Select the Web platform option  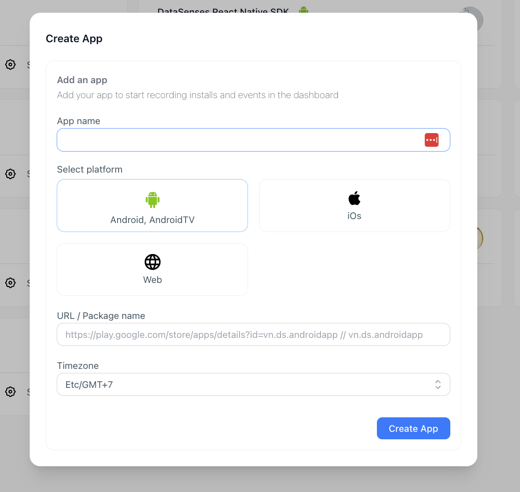point(152,269)
